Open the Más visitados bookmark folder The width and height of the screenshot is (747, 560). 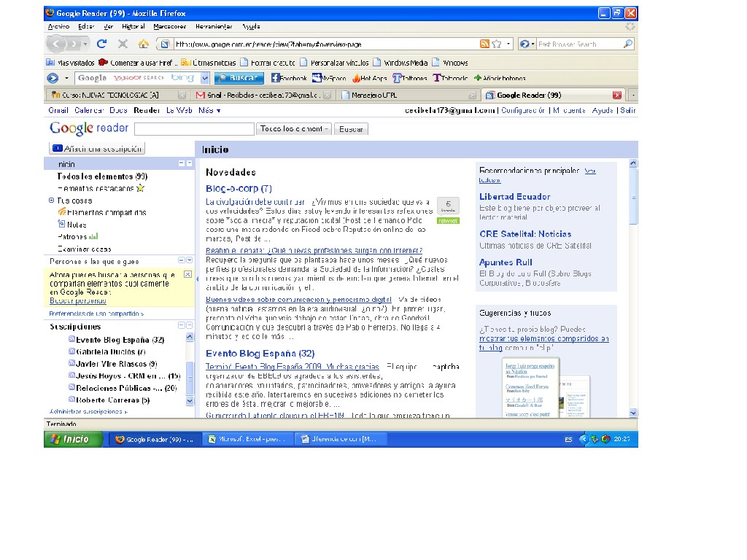[x=71, y=63]
